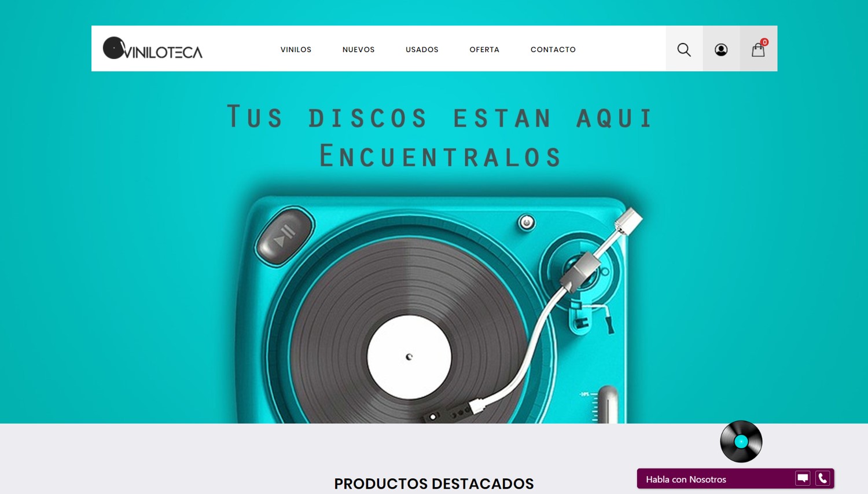The image size is (868, 494).
Task: Go to the NUEVOS section
Action: 358,49
